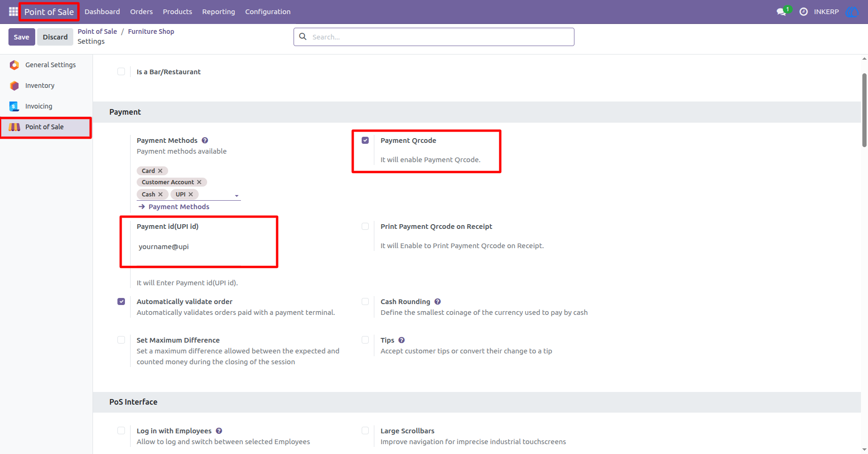This screenshot has width=868, height=454.
Task: Click the user avatar icon beside INKERP
Action: pyautogui.click(x=852, y=12)
